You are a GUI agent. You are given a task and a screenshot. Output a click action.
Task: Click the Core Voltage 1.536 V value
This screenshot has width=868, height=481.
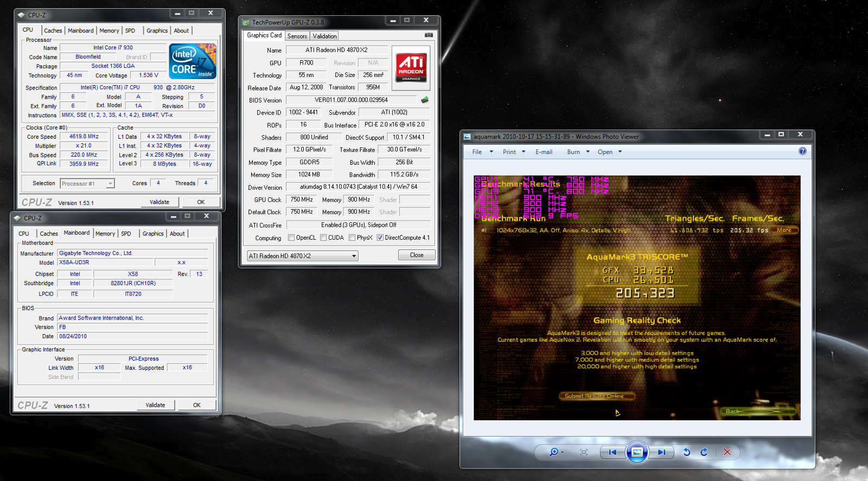pyautogui.click(x=149, y=75)
